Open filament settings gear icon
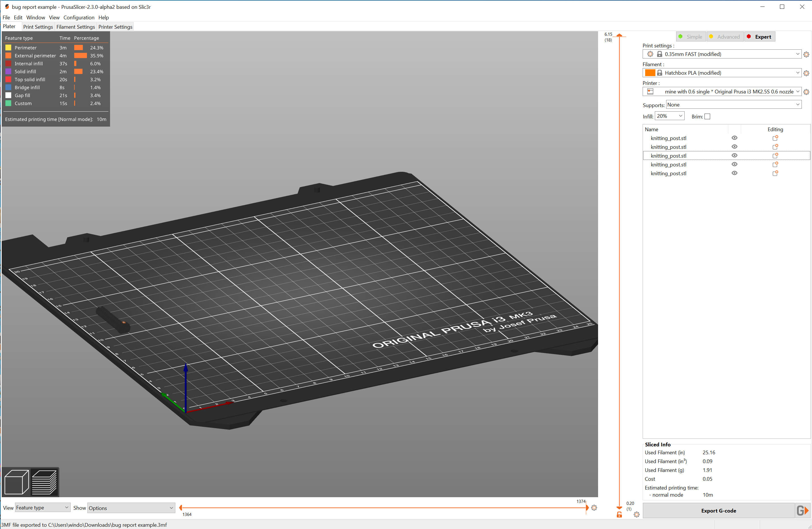Viewport: 812px width, 529px height. pos(806,74)
